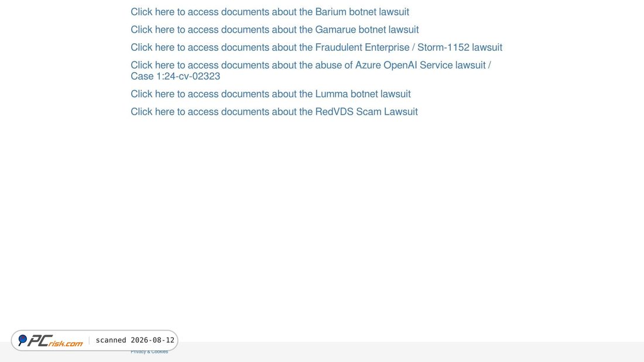Open the Gamarue botnet lawsuit documents link
This screenshot has height=362, width=644.
(x=275, y=30)
